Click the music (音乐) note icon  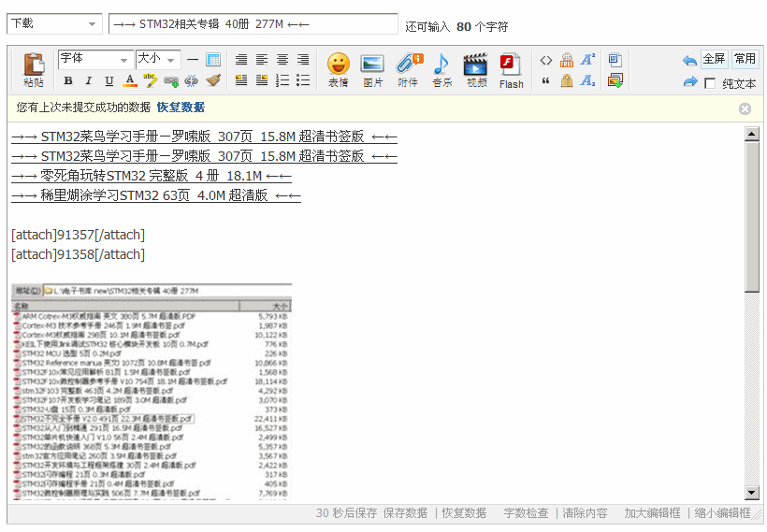(x=441, y=70)
